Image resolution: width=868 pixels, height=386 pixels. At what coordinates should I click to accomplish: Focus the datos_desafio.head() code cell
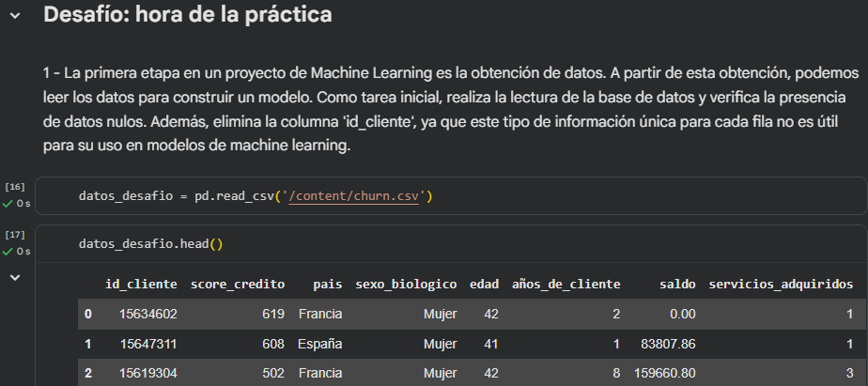(x=564, y=244)
